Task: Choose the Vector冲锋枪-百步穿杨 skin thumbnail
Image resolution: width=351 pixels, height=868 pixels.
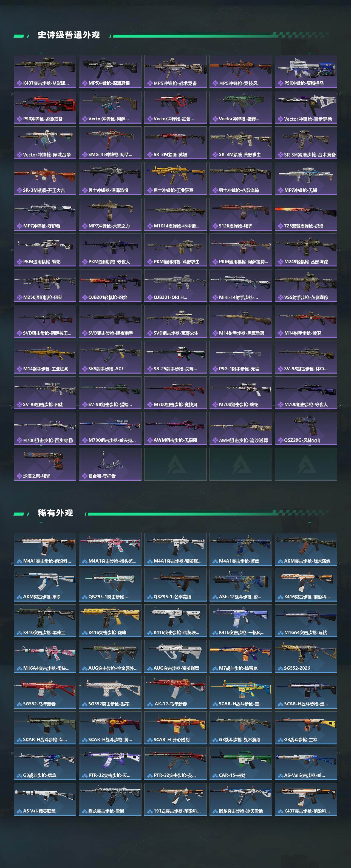Action: pos(306,107)
